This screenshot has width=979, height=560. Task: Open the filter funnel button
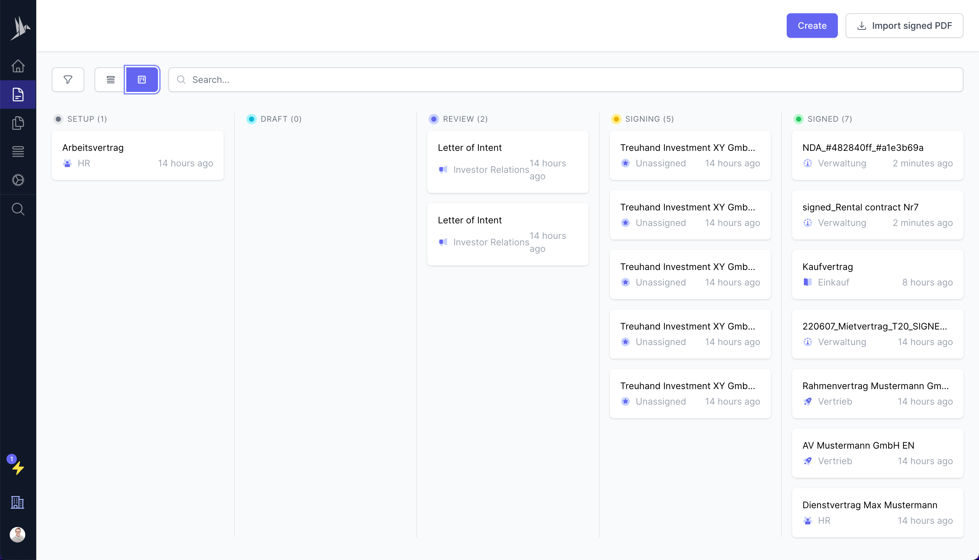click(x=68, y=80)
